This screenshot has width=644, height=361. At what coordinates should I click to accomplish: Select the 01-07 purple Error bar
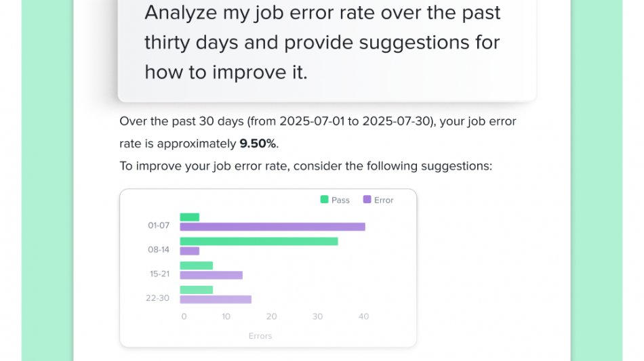pos(273,227)
